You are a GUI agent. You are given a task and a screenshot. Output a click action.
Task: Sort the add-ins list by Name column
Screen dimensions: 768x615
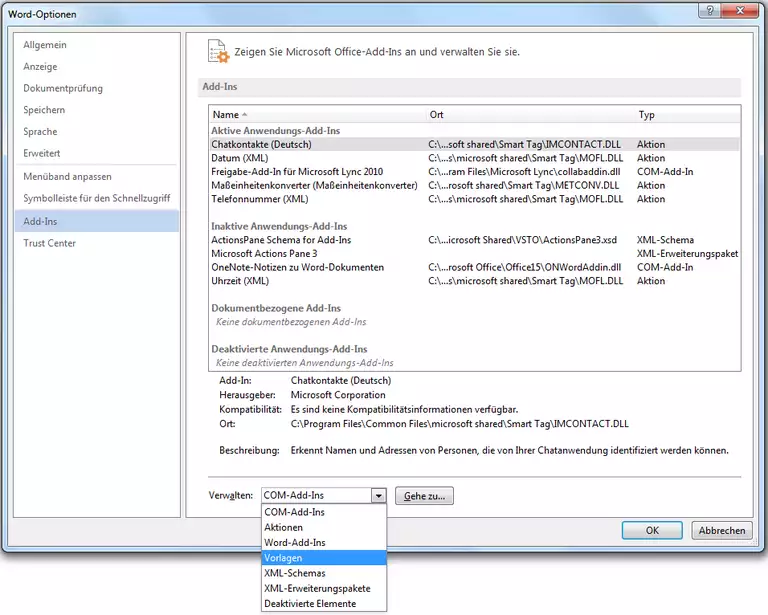coord(226,115)
